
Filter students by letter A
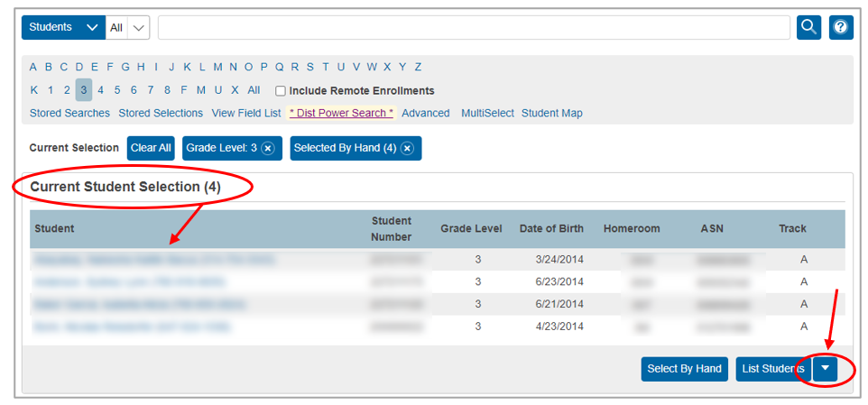pos(33,67)
